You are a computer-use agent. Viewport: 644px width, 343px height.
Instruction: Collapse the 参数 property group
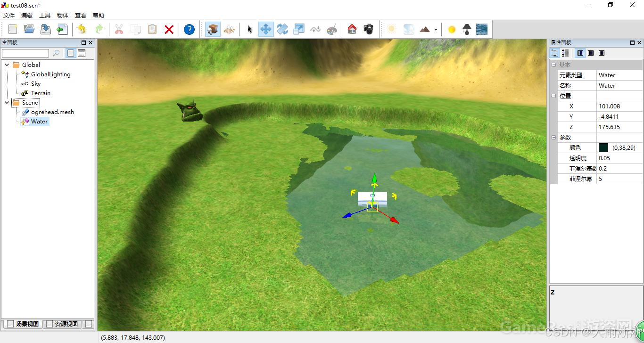[554, 138]
